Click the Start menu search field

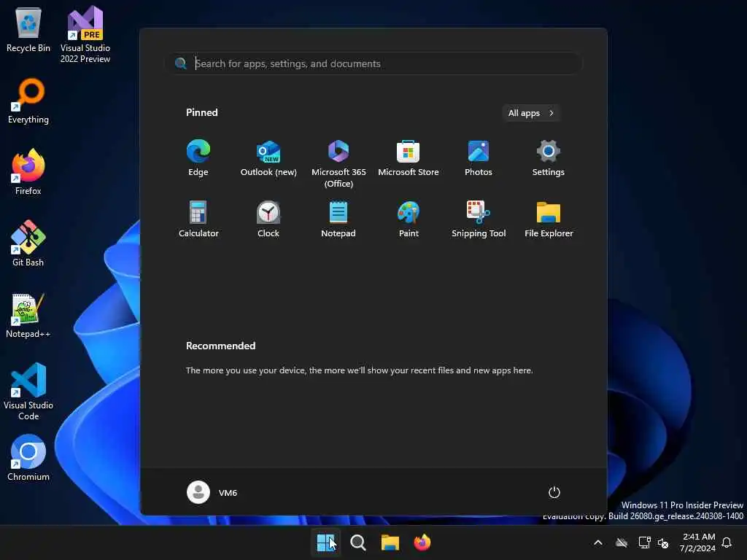(x=375, y=63)
